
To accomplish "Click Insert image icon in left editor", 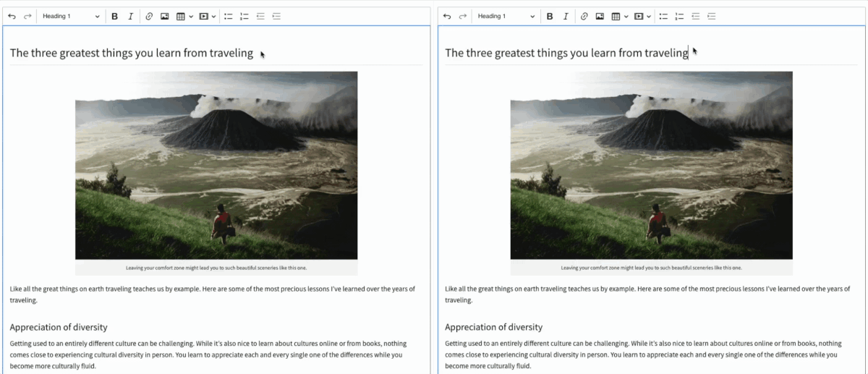I will pos(165,17).
